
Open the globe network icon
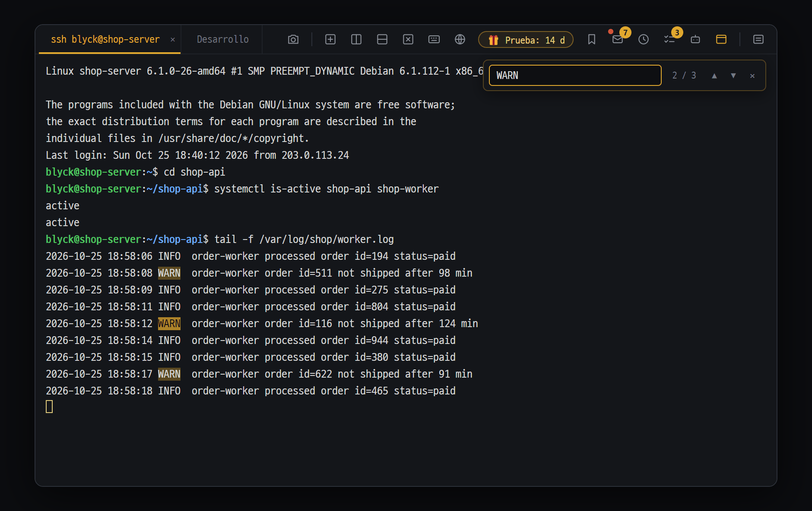pos(460,40)
